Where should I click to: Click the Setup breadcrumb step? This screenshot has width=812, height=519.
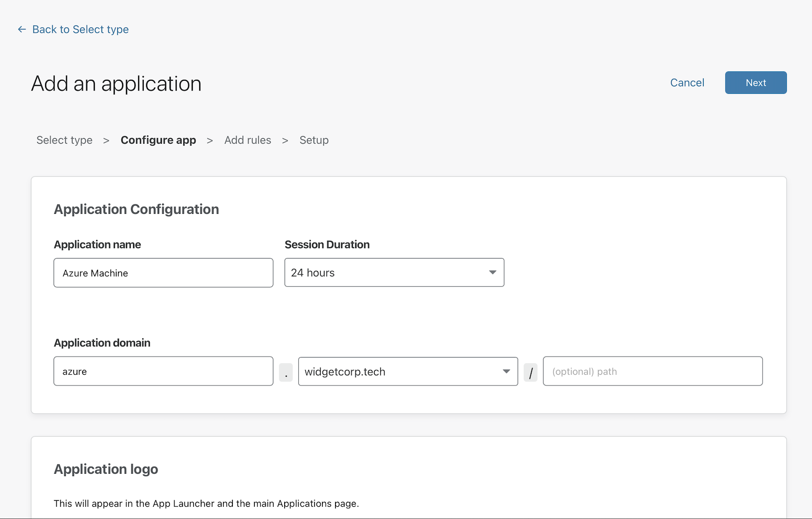(314, 140)
